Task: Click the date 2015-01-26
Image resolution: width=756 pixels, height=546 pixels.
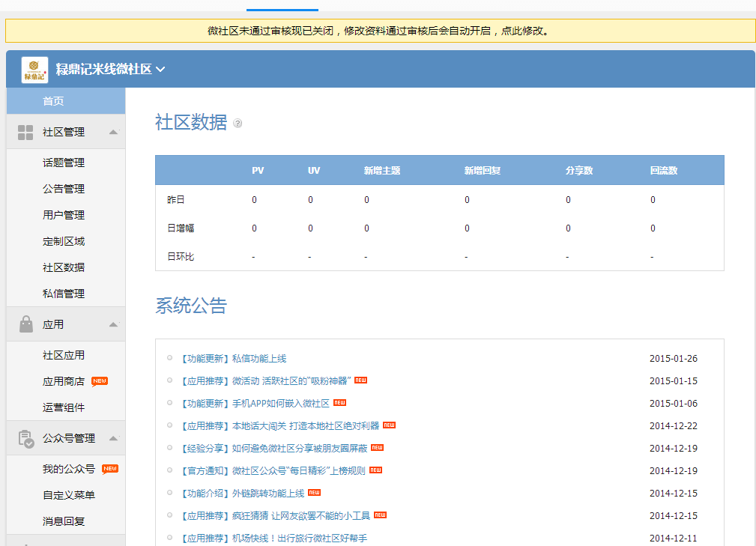Action: tap(674, 359)
